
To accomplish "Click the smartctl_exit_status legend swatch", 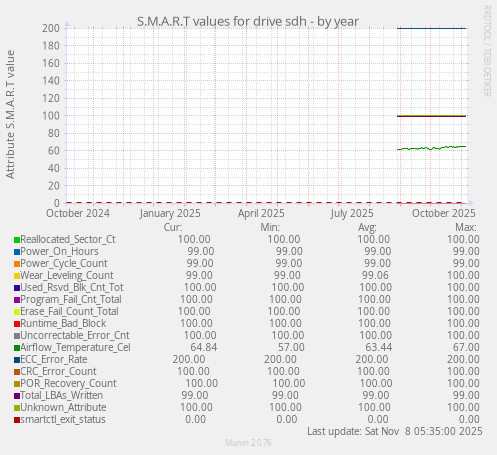I will click(x=17, y=420).
